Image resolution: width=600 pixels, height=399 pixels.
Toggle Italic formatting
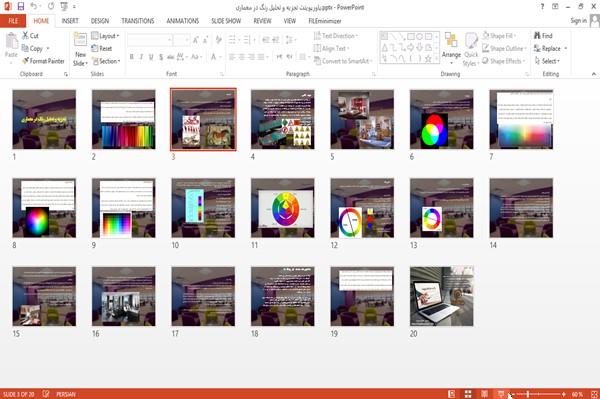click(141, 57)
